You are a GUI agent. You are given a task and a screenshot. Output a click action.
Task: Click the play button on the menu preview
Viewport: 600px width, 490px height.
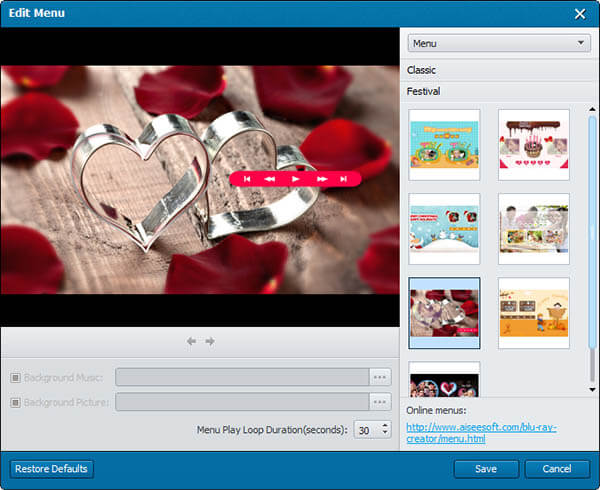(x=296, y=179)
